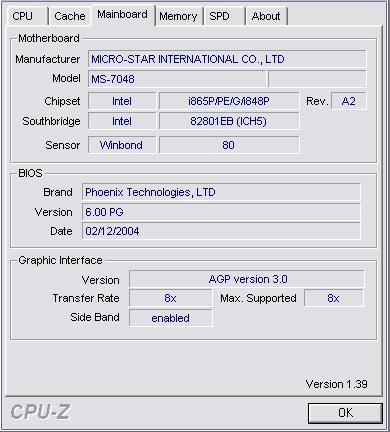
Task: Open the Cache tab
Action: [70, 16]
